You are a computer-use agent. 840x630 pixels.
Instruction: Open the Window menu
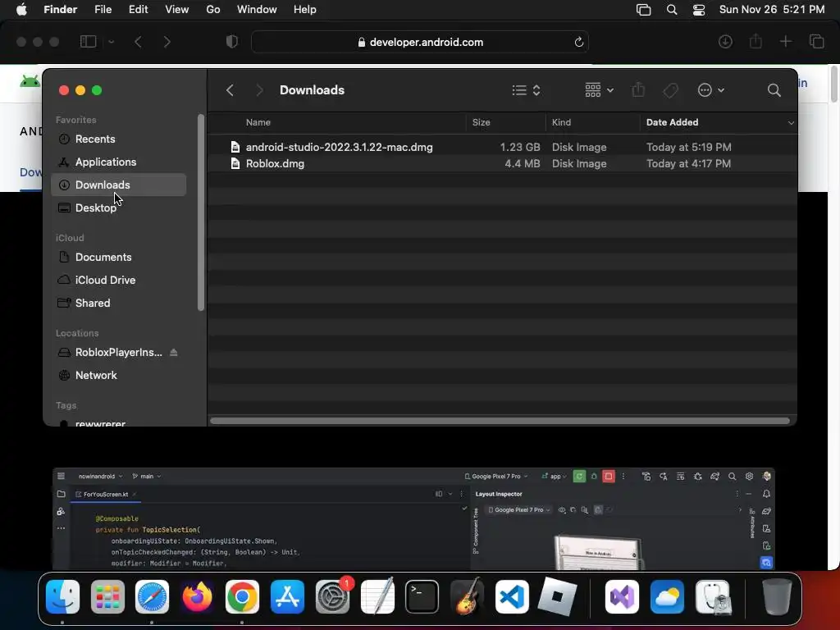tap(257, 10)
